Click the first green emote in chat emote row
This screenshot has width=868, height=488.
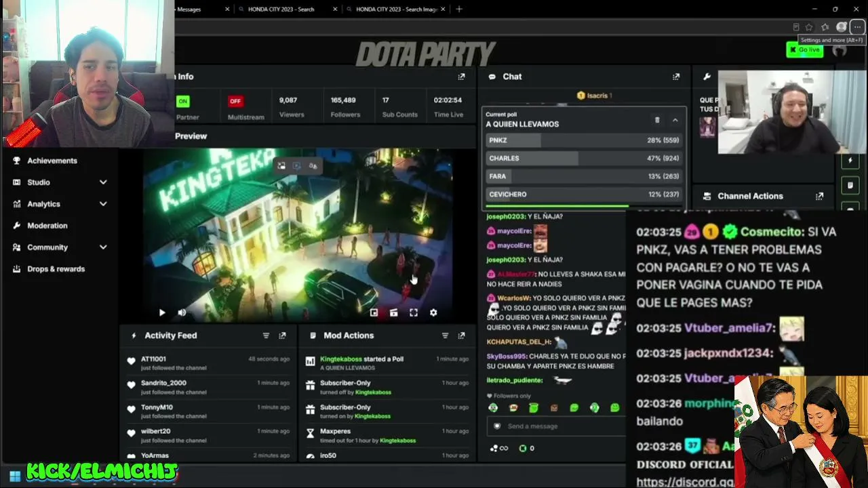[493, 407]
